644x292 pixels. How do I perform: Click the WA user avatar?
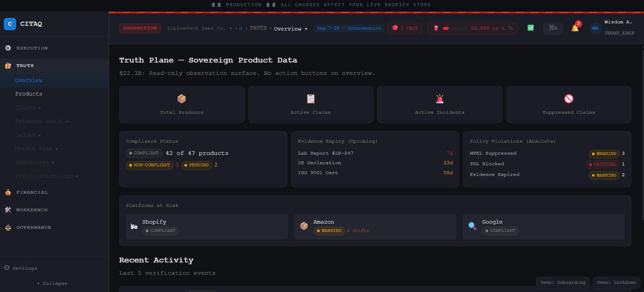coord(595,28)
